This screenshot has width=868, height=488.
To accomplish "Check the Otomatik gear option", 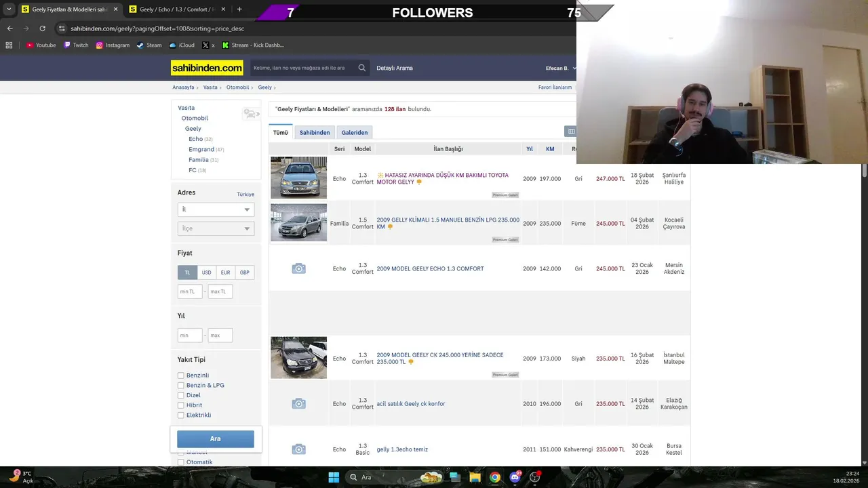I will [x=181, y=462].
